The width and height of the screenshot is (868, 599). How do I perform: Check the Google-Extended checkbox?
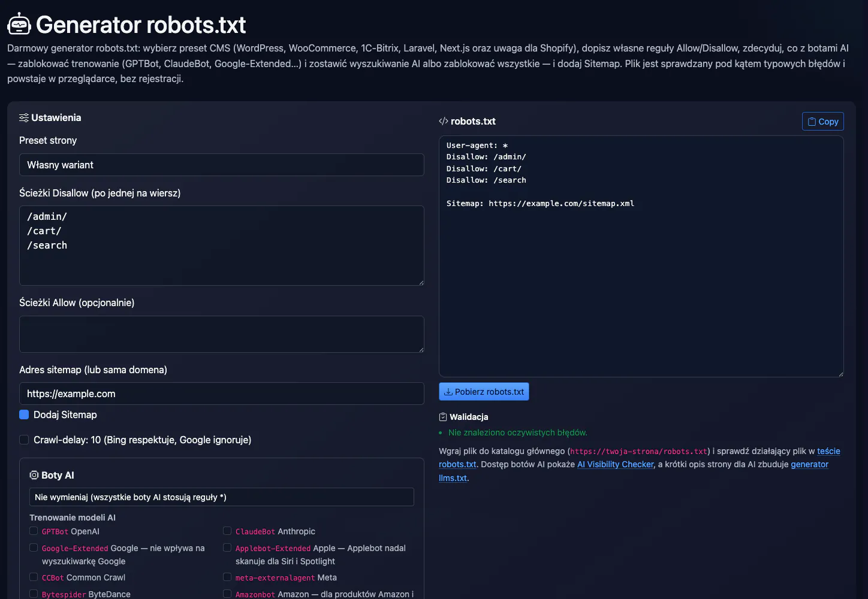(x=34, y=547)
